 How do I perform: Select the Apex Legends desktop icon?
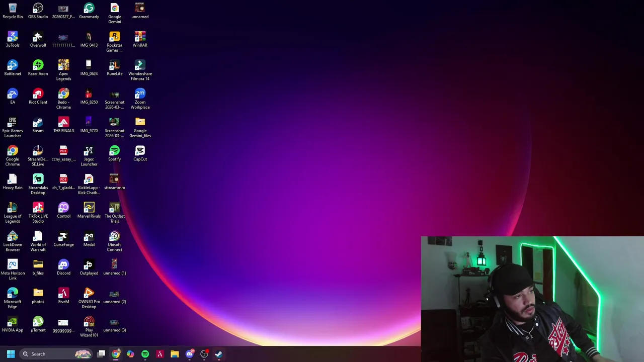point(63,71)
